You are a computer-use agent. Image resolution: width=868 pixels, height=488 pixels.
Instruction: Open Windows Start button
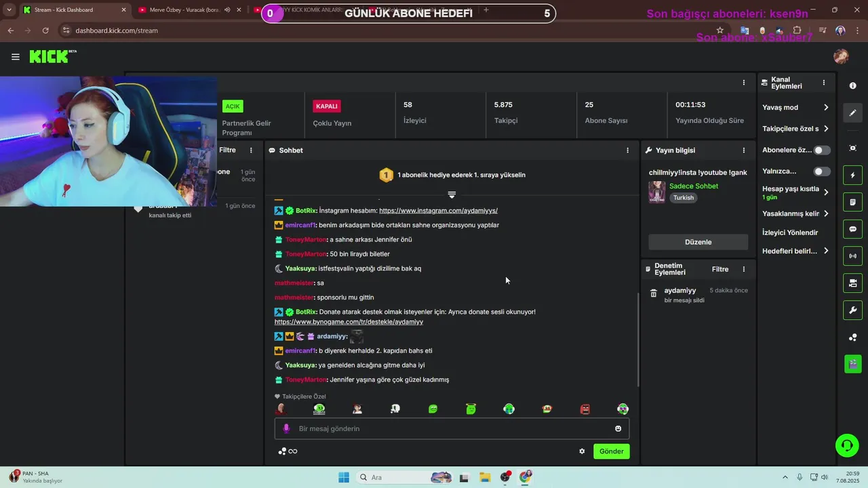(343, 477)
